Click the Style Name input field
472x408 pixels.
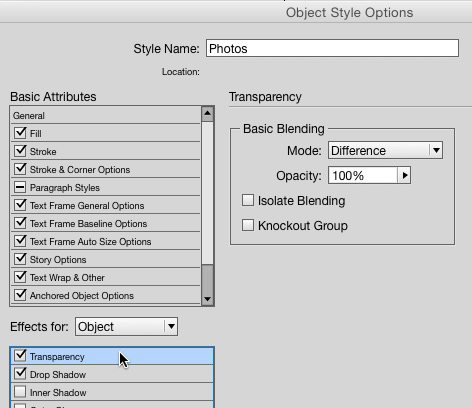pyautogui.click(x=332, y=48)
